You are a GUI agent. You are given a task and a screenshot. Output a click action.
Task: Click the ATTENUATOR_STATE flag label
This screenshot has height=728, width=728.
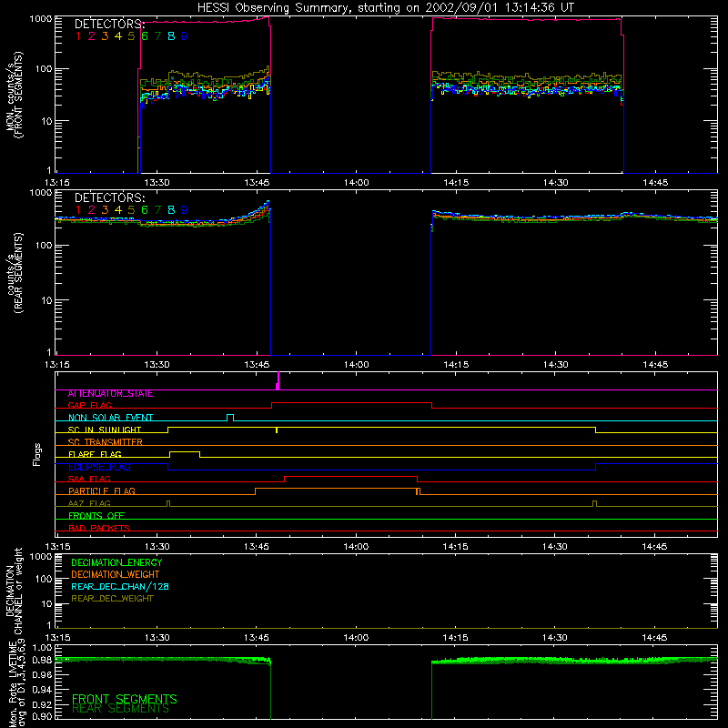[x=110, y=394]
